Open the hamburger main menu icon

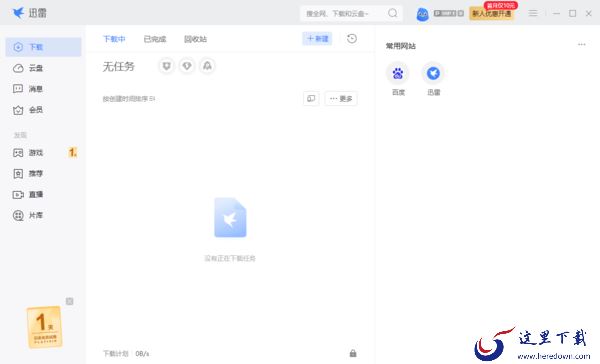tap(533, 13)
